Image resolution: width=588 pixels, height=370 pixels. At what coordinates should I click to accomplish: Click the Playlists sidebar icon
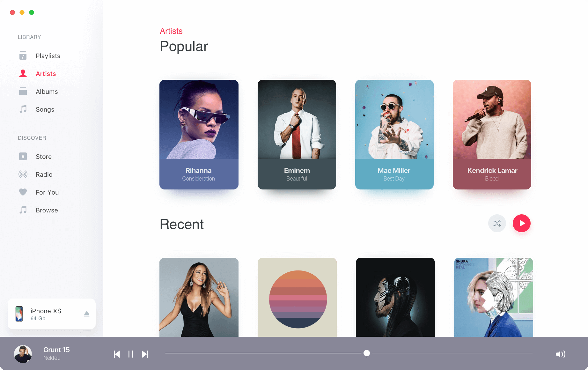pos(23,56)
